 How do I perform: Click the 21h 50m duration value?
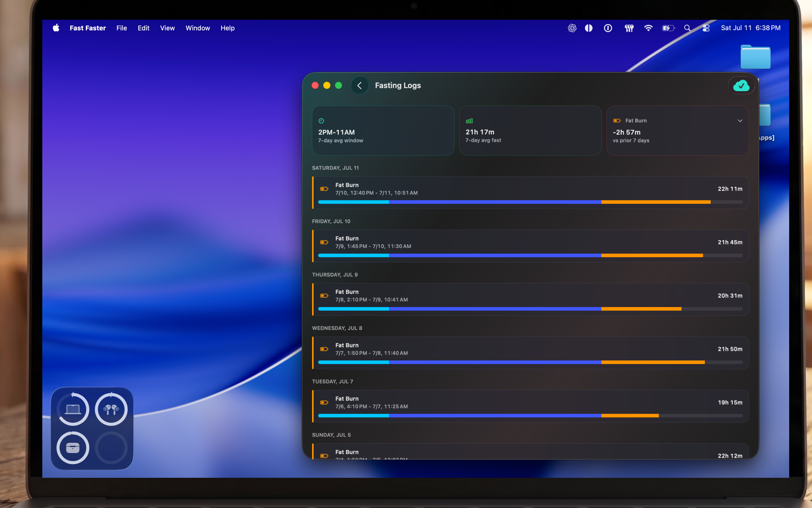(730, 349)
